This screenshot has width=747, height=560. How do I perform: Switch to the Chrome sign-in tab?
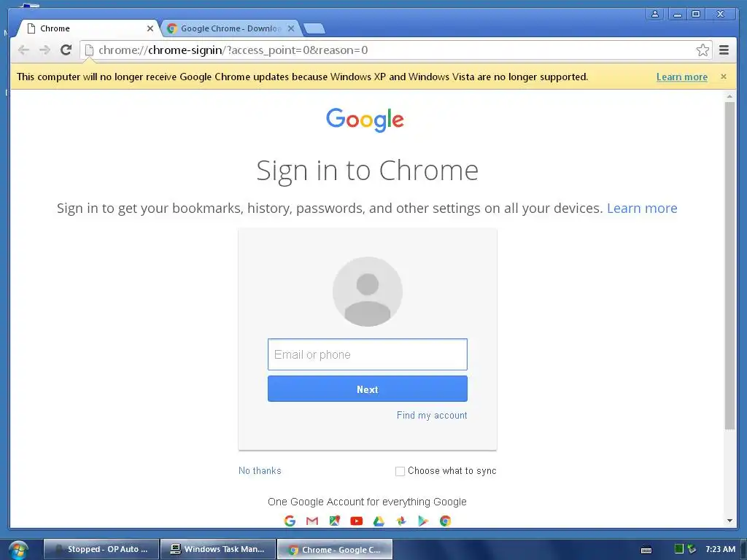coord(88,28)
